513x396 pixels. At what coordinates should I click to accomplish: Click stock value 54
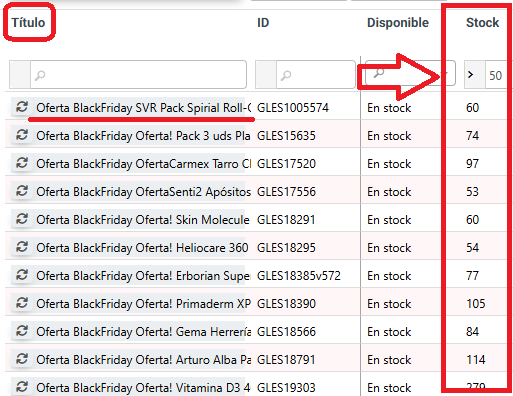(472, 248)
